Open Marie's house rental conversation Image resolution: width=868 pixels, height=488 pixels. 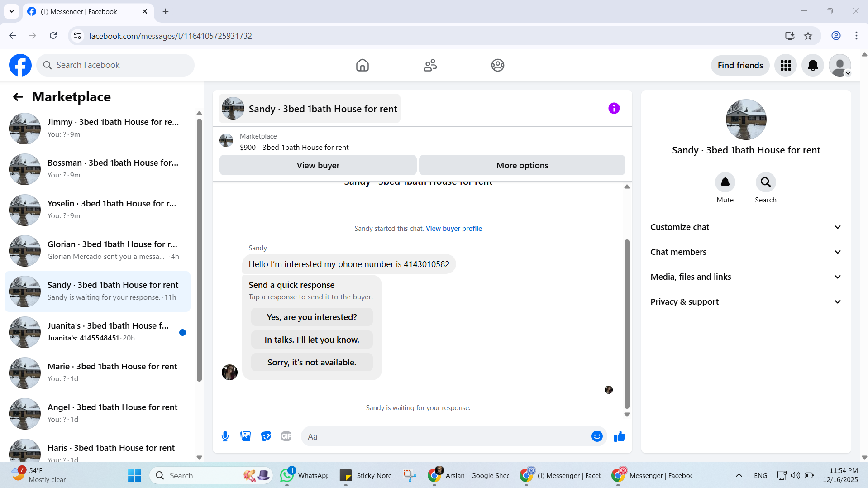[x=97, y=373]
